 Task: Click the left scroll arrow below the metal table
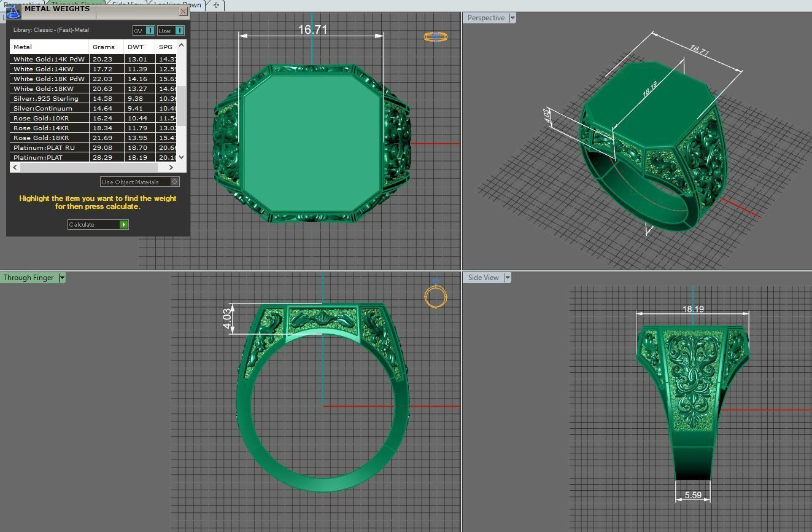pos(14,167)
